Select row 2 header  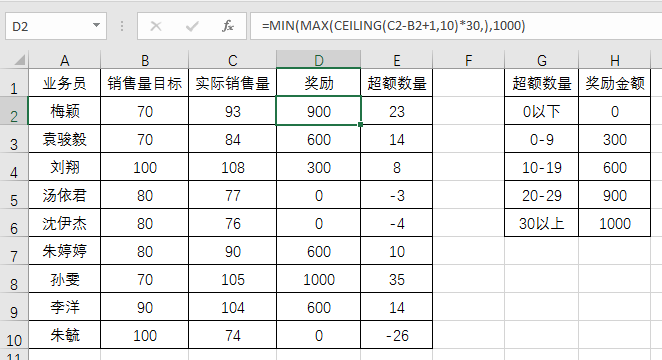tap(14, 111)
